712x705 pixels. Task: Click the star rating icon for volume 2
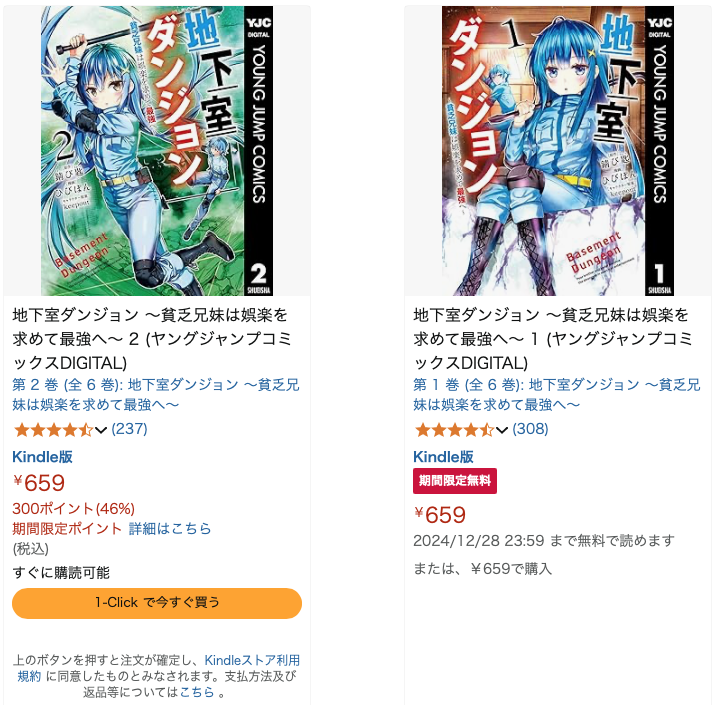click(x=53, y=429)
